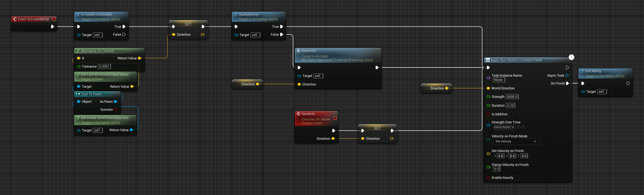
Task: Click Apply Root Motion World Direction pin
Action: (488, 88)
